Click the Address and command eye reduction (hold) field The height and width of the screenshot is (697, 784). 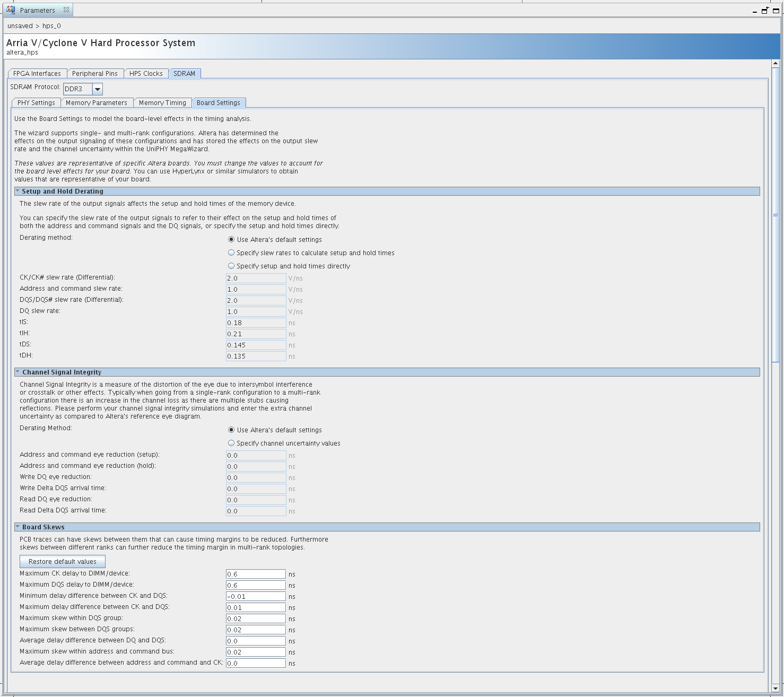point(256,466)
